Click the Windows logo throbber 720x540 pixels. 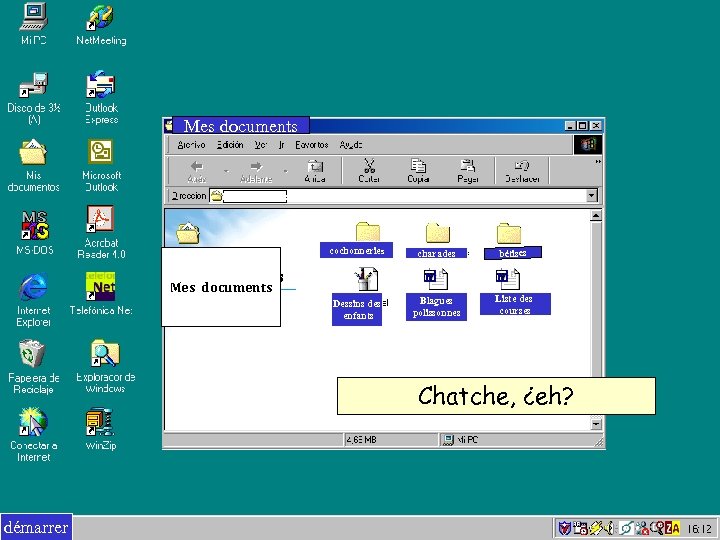coord(588,145)
